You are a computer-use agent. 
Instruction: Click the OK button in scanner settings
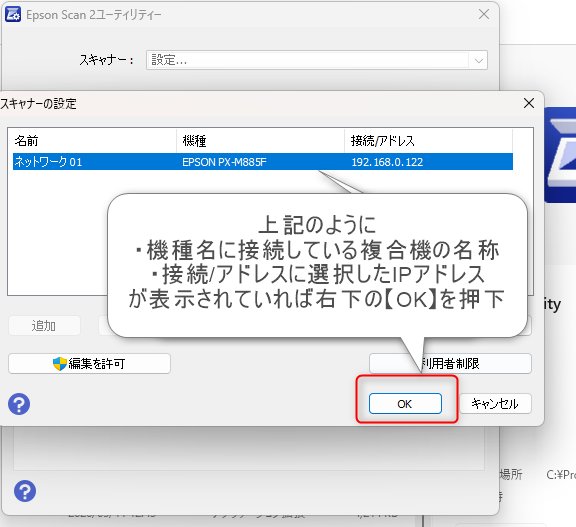[x=405, y=404]
